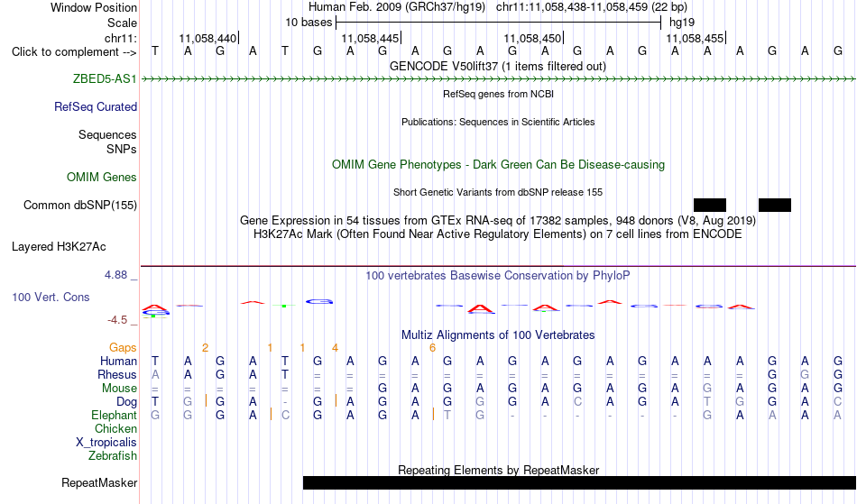Click the SNPs label under Sequences
This screenshot has height=504, width=857.
point(122,149)
